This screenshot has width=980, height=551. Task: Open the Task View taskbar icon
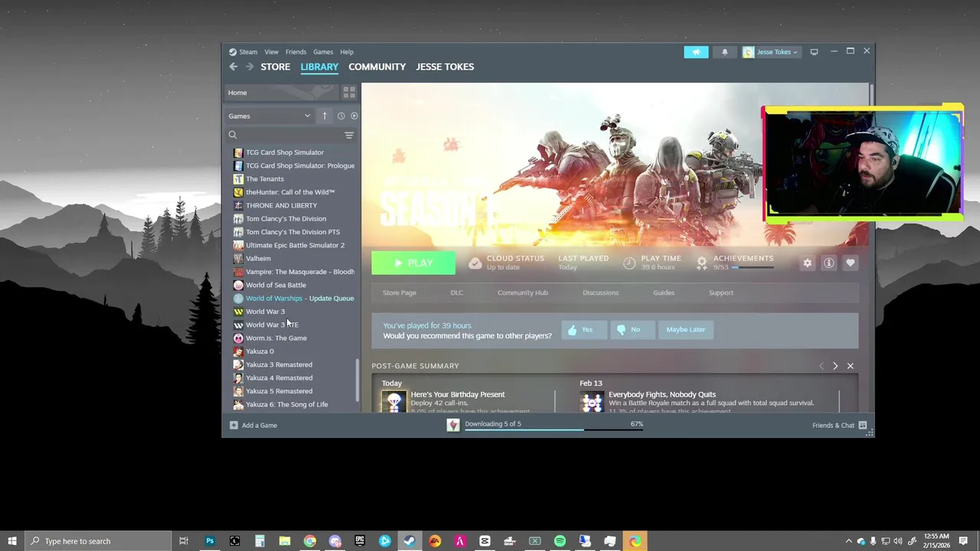[x=184, y=541]
